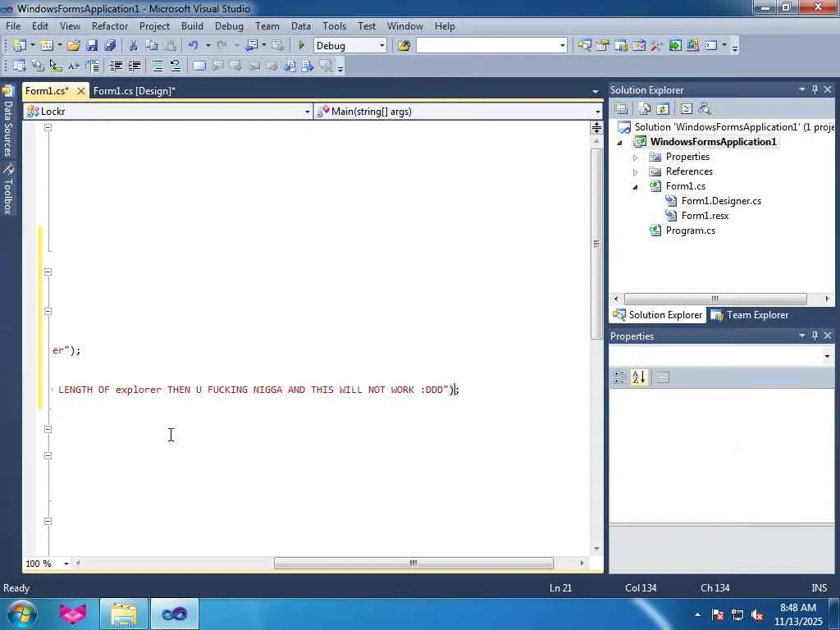This screenshot has width=840, height=630.
Task: Open the Data Sources side tab
Action: click(x=7, y=121)
